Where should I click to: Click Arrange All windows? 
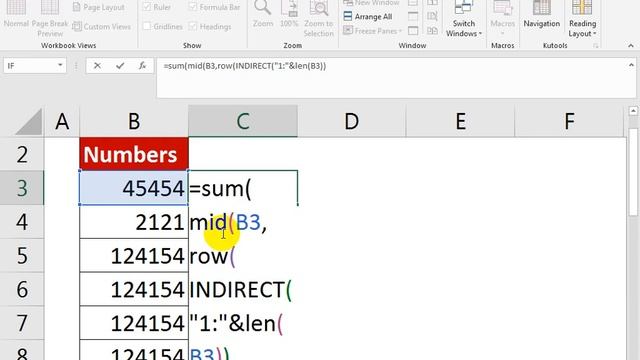[x=368, y=17]
